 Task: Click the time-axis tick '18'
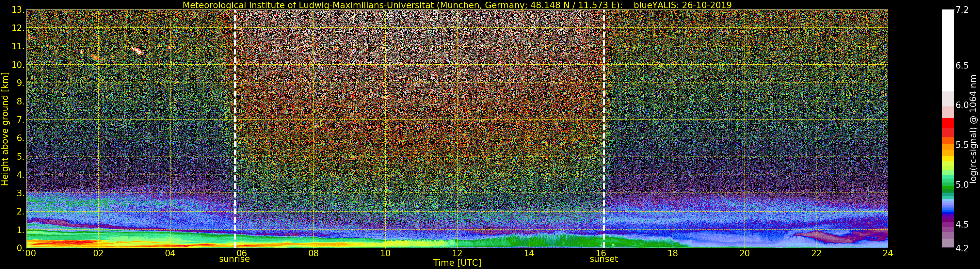(673, 253)
